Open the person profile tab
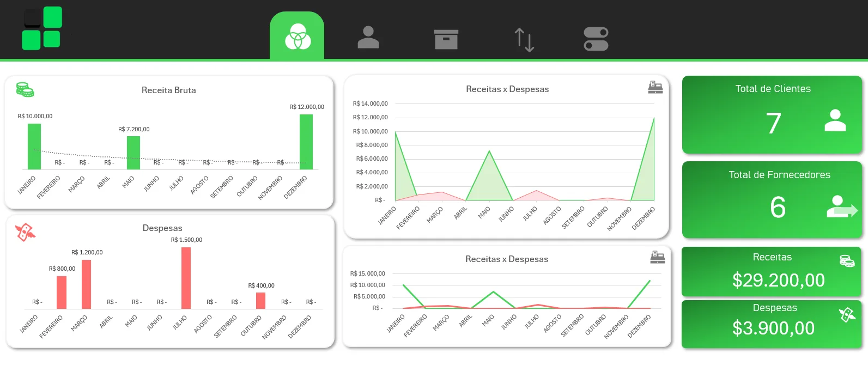 (368, 38)
